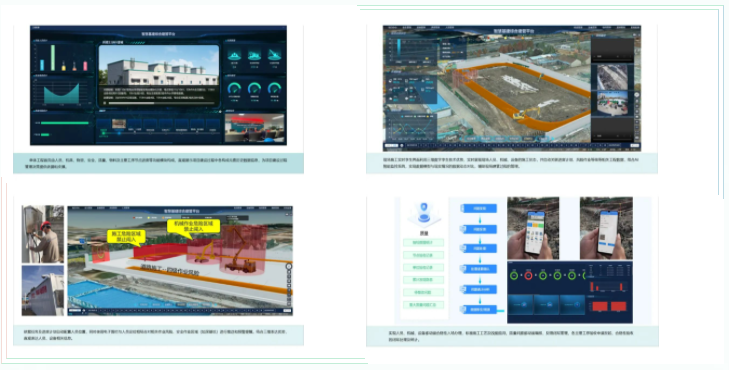Click the green timeline marker in the milestone strip

click(104, 133)
